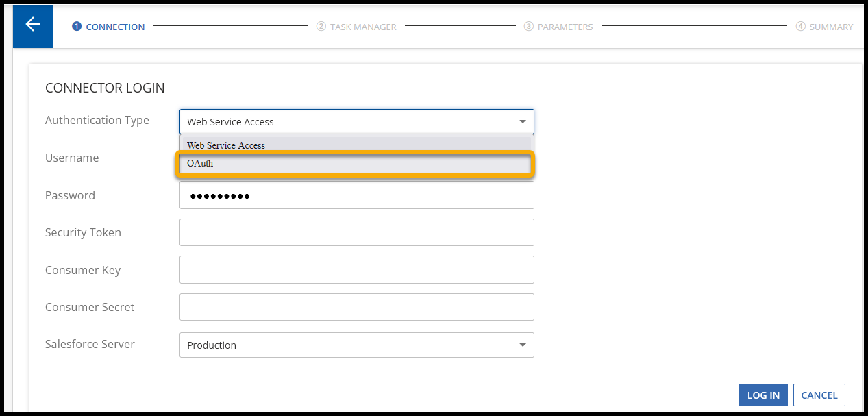The height and width of the screenshot is (416, 868).
Task: Click the CANCEL button
Action: (x=819, y=395)
